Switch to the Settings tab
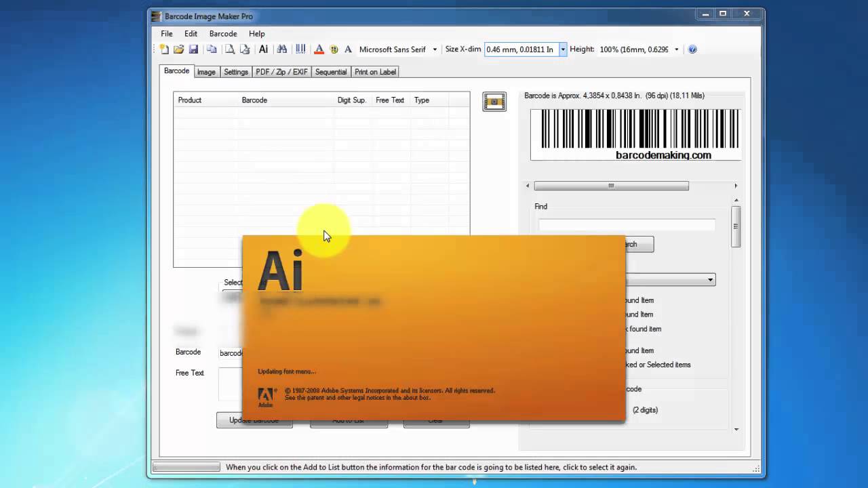This screenshot has width=868, height=488. point(236,72)
